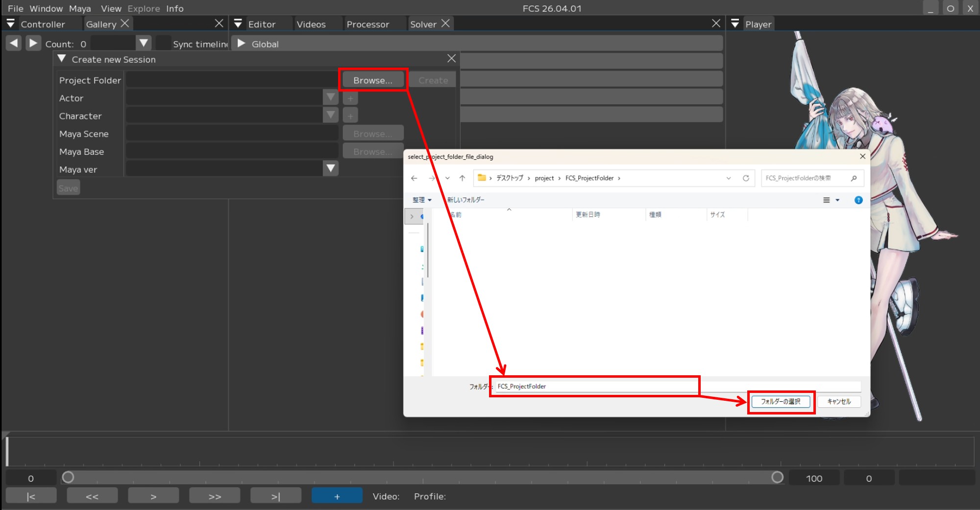
Task: Click the file dialog back arrow
Action: [414, 178]
